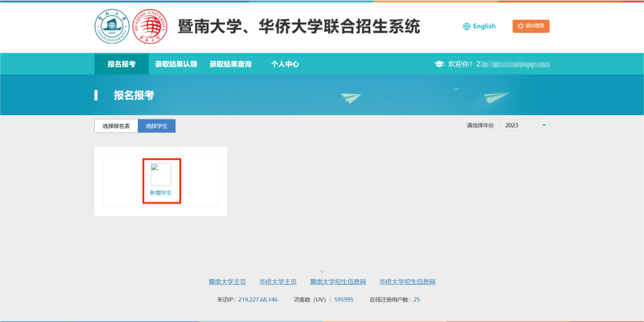Screen dimensions: 644x322
Task: Click the Jinan University logo
Action: click(112, 26)
